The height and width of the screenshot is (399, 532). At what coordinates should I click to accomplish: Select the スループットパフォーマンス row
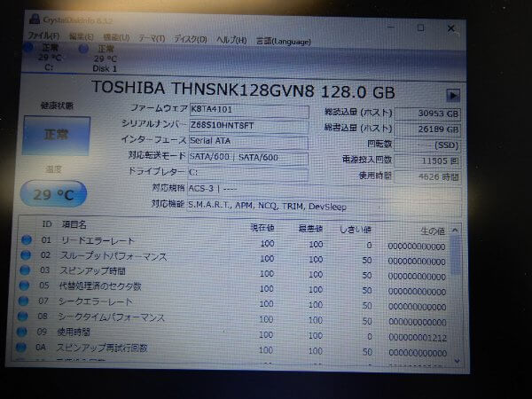pyautogui.click(x=234, y=257)
